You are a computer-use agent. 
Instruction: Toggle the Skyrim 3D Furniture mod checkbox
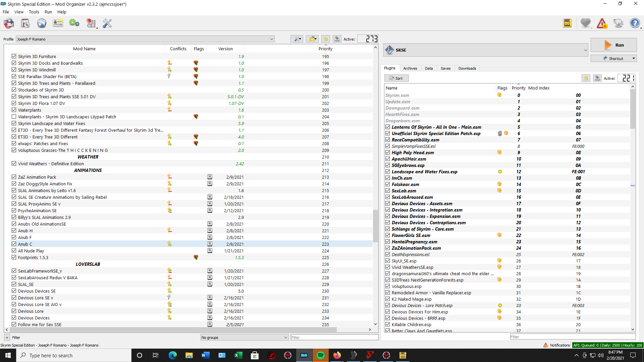pos(14,56)
